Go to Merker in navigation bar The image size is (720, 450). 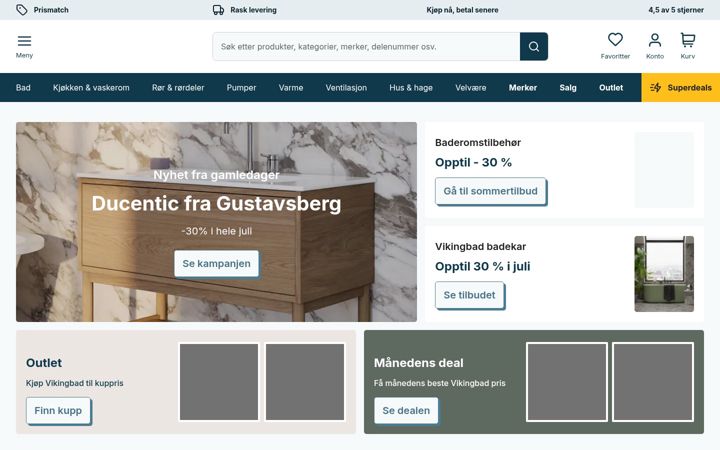click(x=523, y=88)
